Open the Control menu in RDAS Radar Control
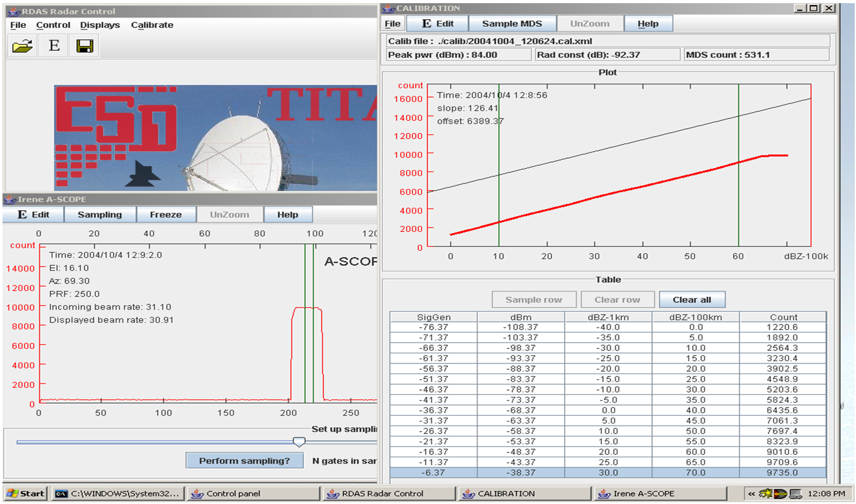856x504 pixels. (53, 25)
